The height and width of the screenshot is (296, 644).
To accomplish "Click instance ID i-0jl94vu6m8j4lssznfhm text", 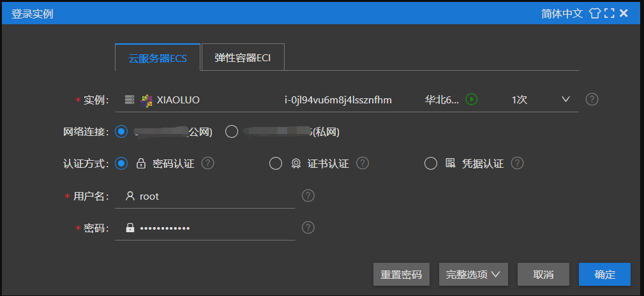I will click(x=338, y=100).
